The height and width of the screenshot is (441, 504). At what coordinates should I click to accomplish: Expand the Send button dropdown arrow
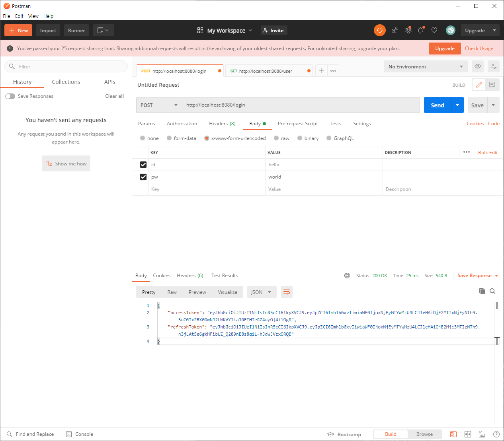[457, 105]
